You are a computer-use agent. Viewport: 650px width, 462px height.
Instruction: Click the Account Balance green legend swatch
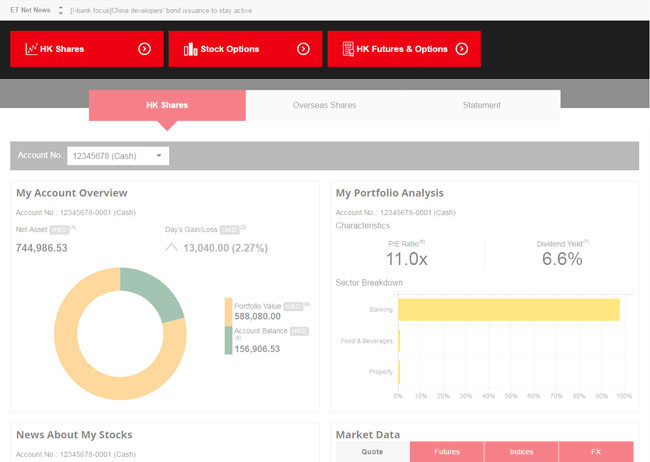tap(229, 341)
